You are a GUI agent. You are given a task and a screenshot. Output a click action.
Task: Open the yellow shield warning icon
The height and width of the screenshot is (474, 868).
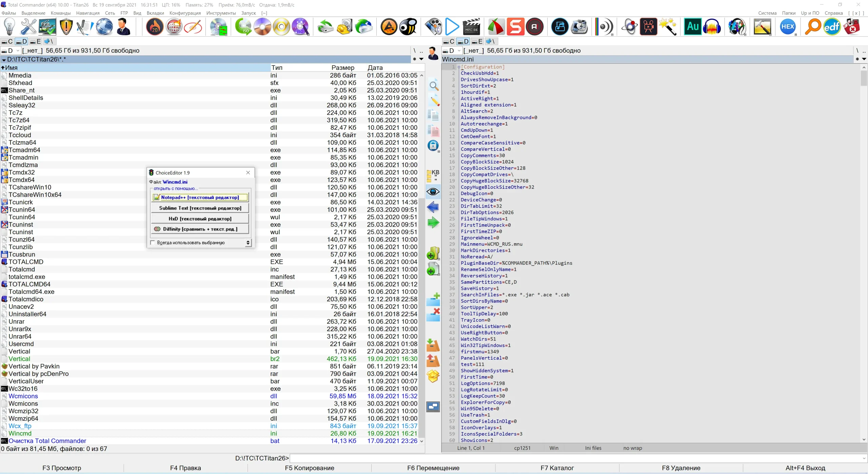66,27
